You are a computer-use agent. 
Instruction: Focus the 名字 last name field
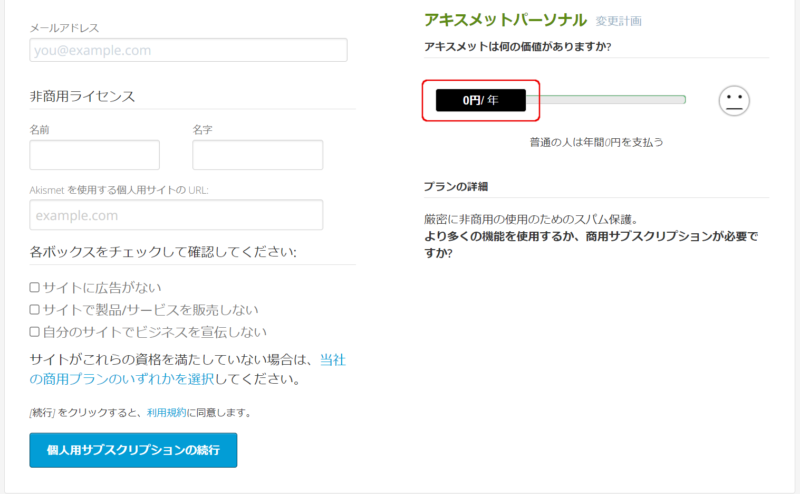tap(258, 155)
